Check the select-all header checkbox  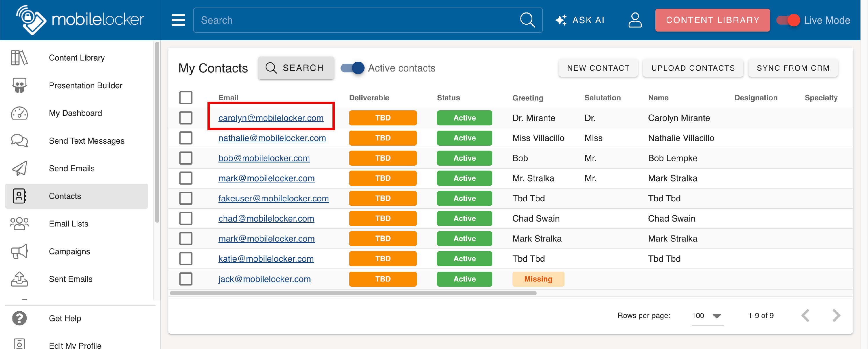pos(186,98)
